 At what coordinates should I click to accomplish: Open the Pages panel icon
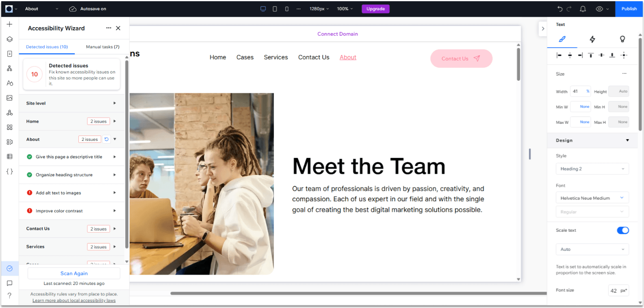point(9,54)
